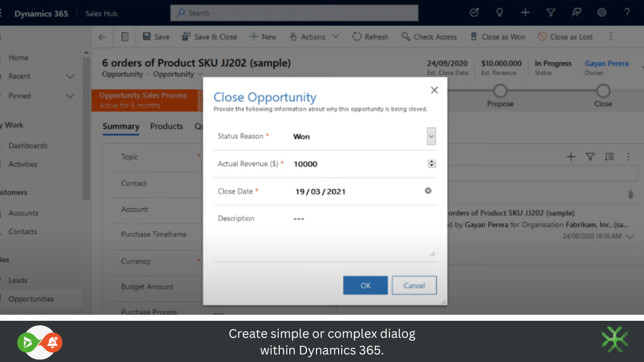Click Refresh in the command bar

pos(370,37)
